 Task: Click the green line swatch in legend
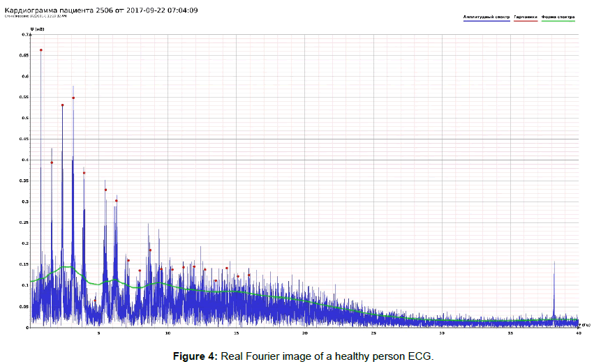[558, 21]
